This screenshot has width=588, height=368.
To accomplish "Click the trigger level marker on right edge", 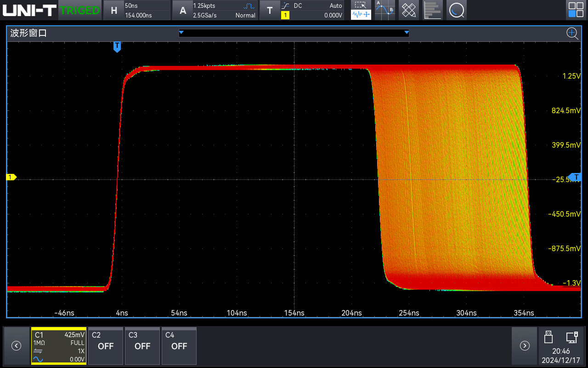I will [x=576, y=177].
